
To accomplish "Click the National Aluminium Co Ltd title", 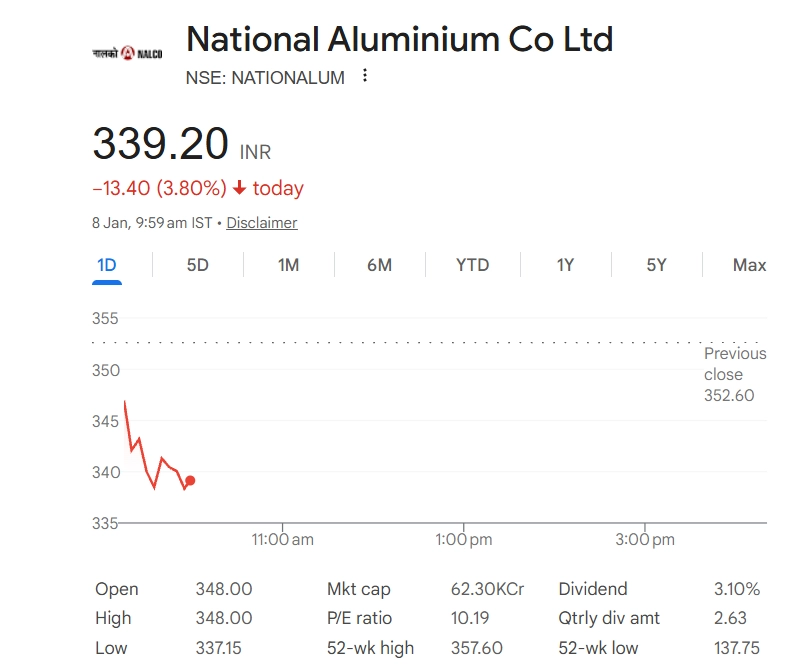I will point(399,40).
